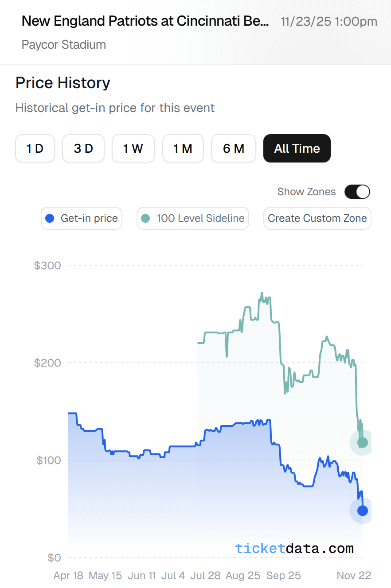
Task: Select the All Time range
Action: [297, 148]
